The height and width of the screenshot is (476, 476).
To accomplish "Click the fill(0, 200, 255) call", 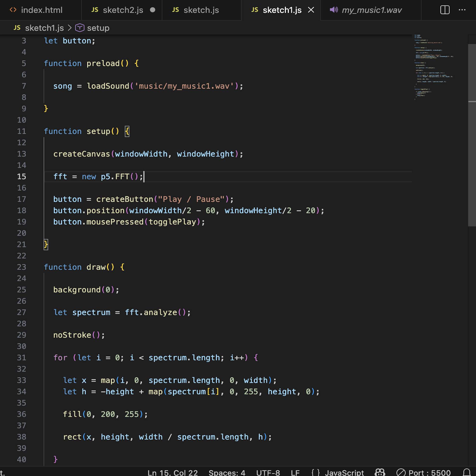I will 103,414.
